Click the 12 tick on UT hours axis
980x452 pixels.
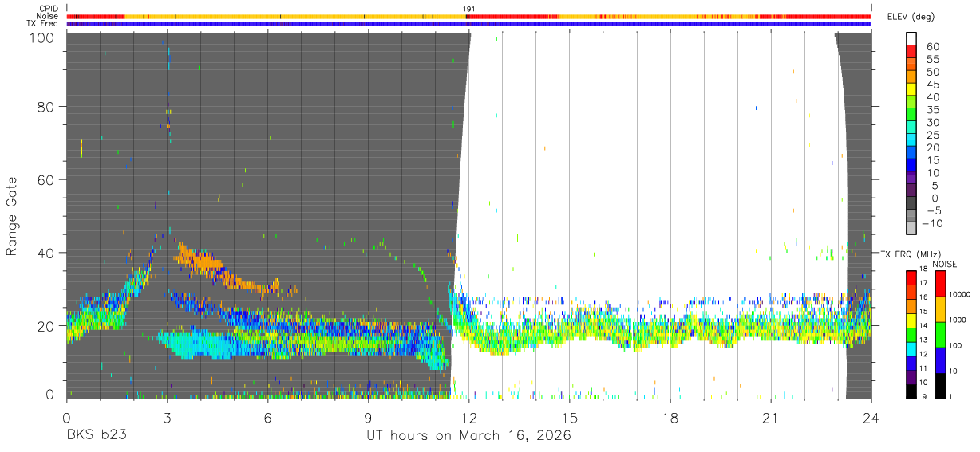pos(469,417)
